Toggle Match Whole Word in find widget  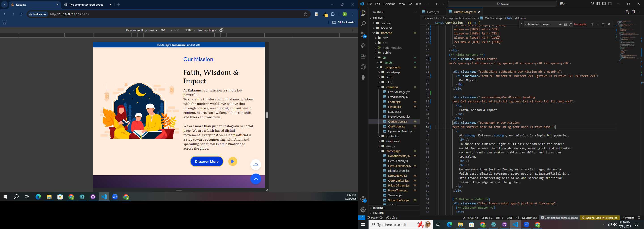pos(565,24)
